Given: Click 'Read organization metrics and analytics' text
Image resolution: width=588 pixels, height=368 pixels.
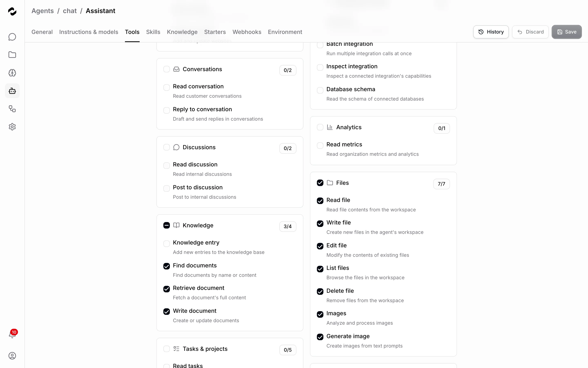Looking at the screenshot, I should coord(372,154).
